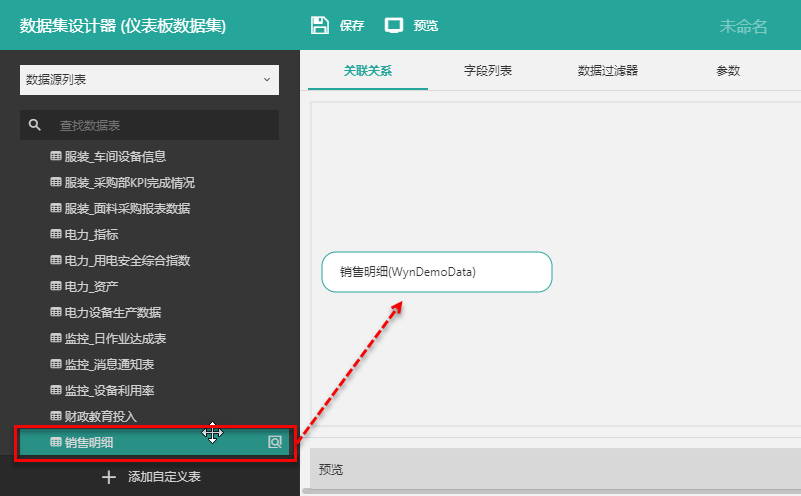801x496 pixels.
Task: Click the magnifier icon in the search box
Action: click(35, 125)
